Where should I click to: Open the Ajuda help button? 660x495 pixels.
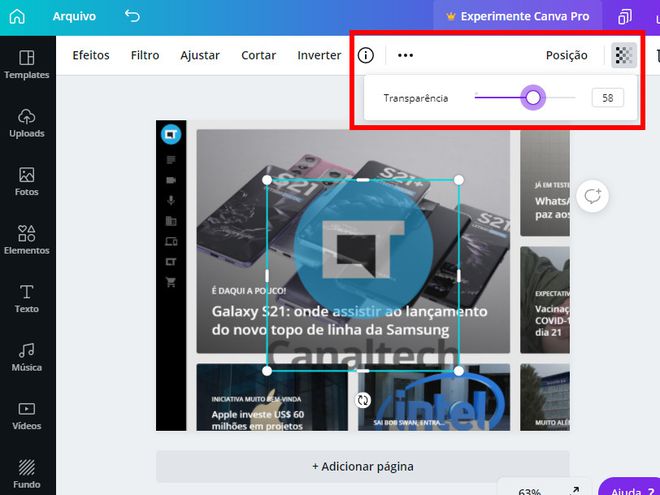coord(629,487)
